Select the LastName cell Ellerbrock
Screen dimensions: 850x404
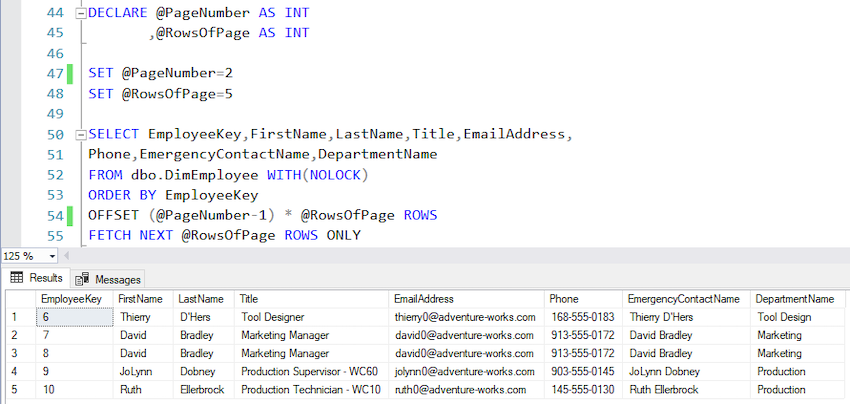(x=204, y=390)
